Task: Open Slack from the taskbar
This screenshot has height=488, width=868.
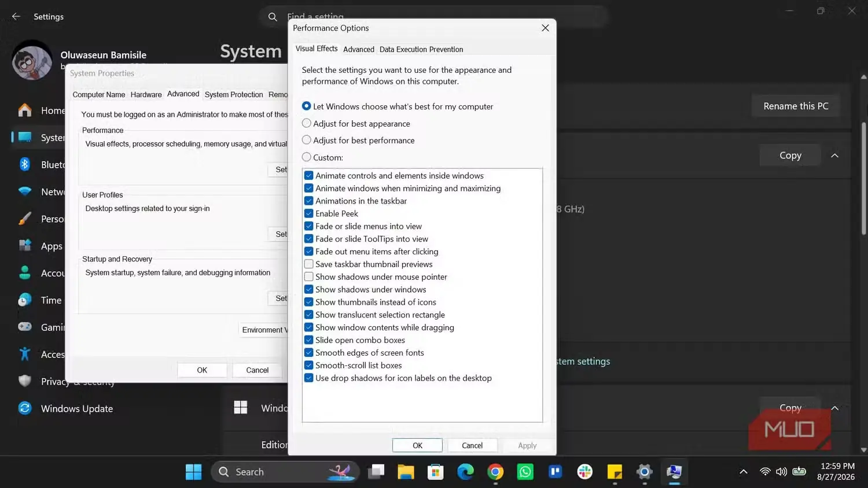Action: coord(585,472)
